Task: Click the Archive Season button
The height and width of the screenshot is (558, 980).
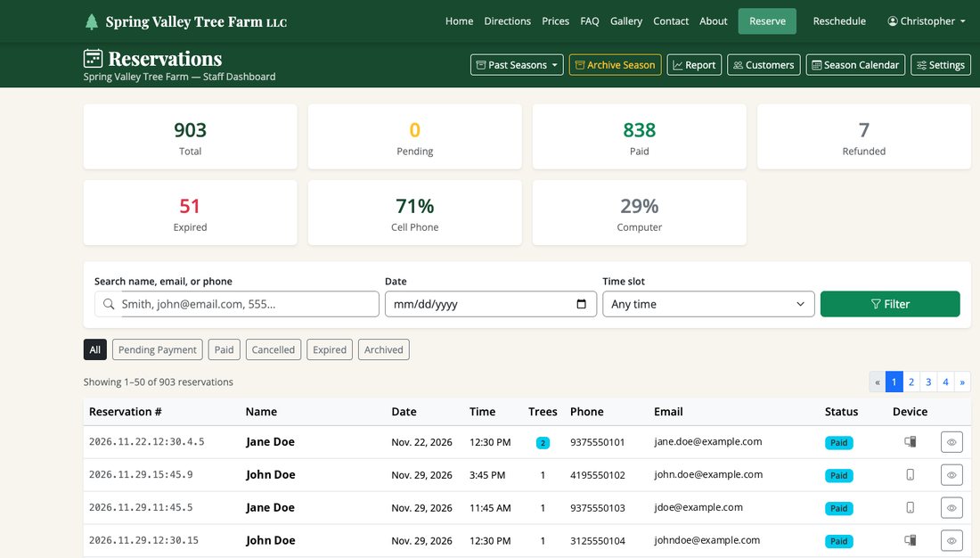Action: tap(615, 65)
